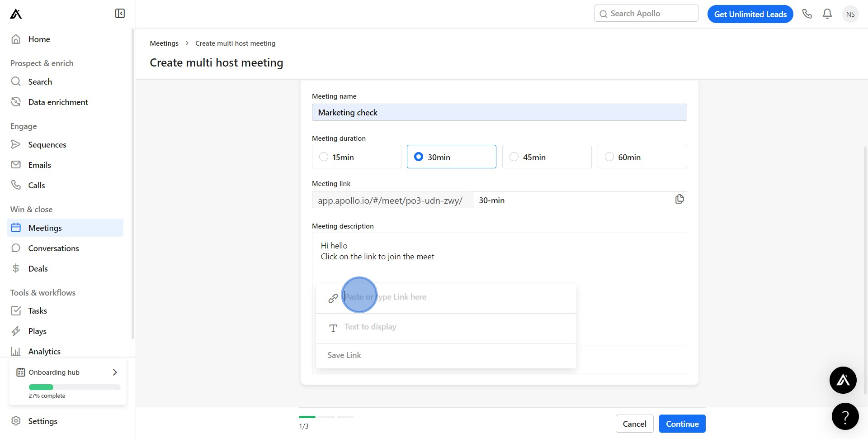Click the Cancel button
Screen dimensions: 868x439
[x=634, y=424]
